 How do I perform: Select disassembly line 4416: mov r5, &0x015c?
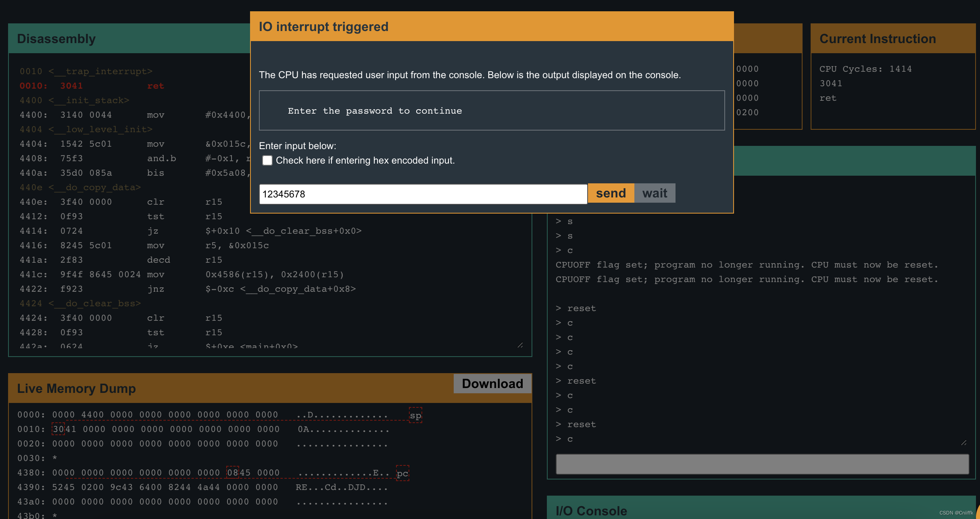click(144, 245)
